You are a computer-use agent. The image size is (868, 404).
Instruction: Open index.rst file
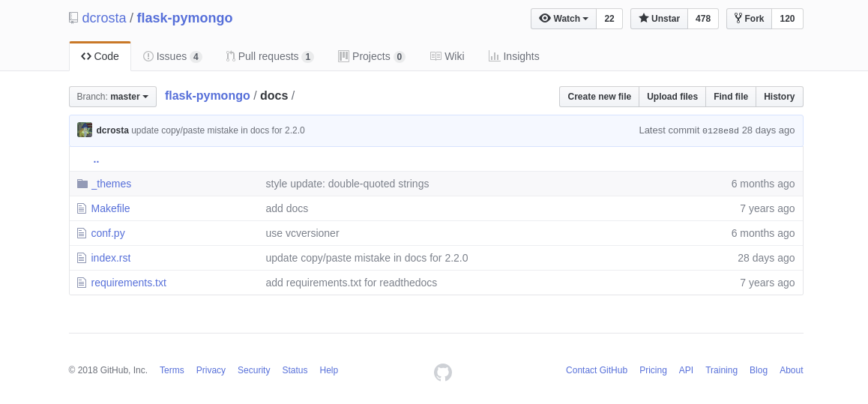[x=111, y=258]
